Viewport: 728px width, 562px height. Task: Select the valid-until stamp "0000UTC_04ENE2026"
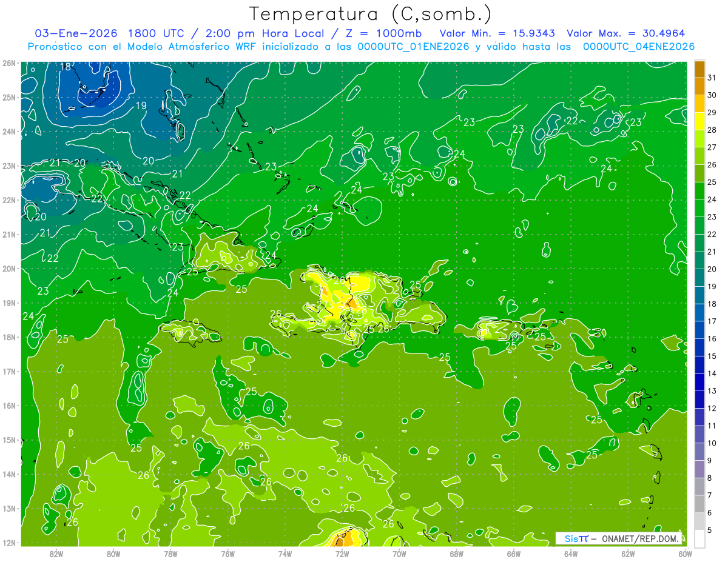[639, 47]
